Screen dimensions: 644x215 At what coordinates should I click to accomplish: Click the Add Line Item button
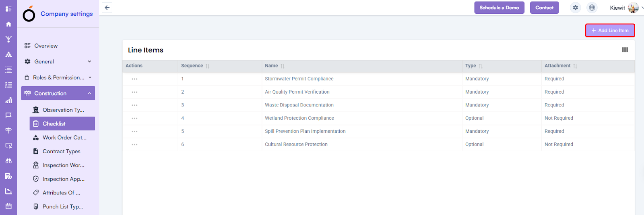[x=610, y=31]
